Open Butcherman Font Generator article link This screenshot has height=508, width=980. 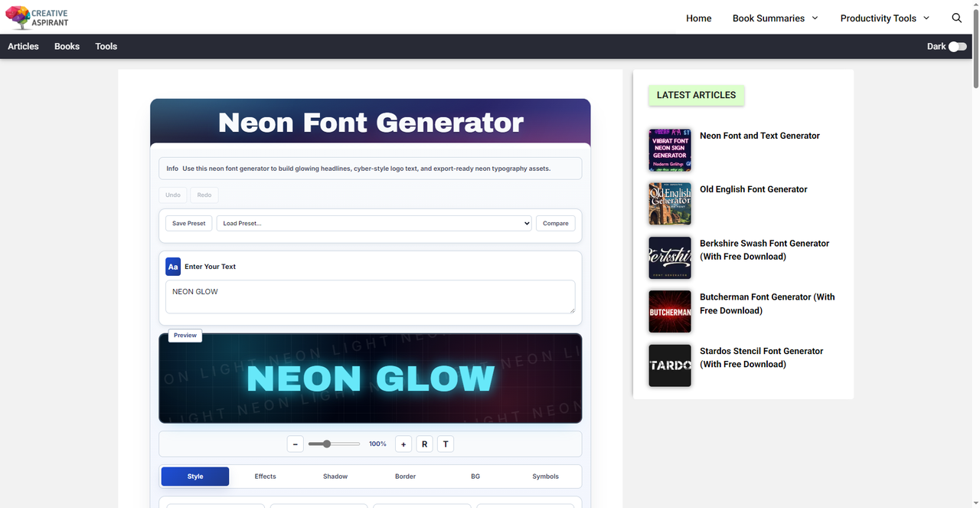tap(766, 303)
